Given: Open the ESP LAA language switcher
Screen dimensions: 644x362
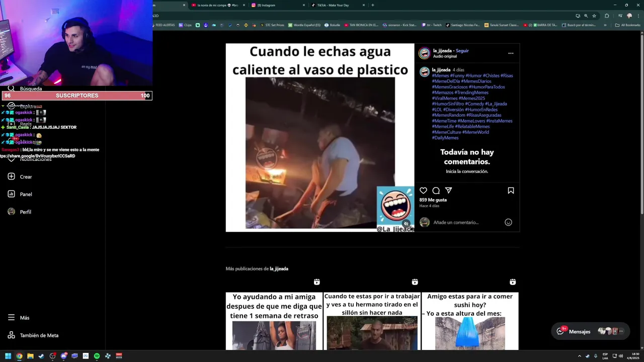Looking at the screenshot, I should coord(605,356).
